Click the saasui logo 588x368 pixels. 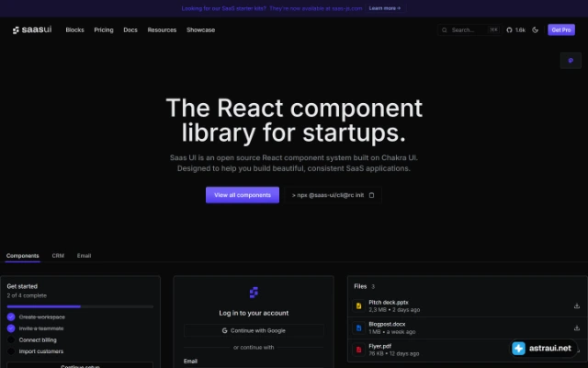click(x=32, y=29)
